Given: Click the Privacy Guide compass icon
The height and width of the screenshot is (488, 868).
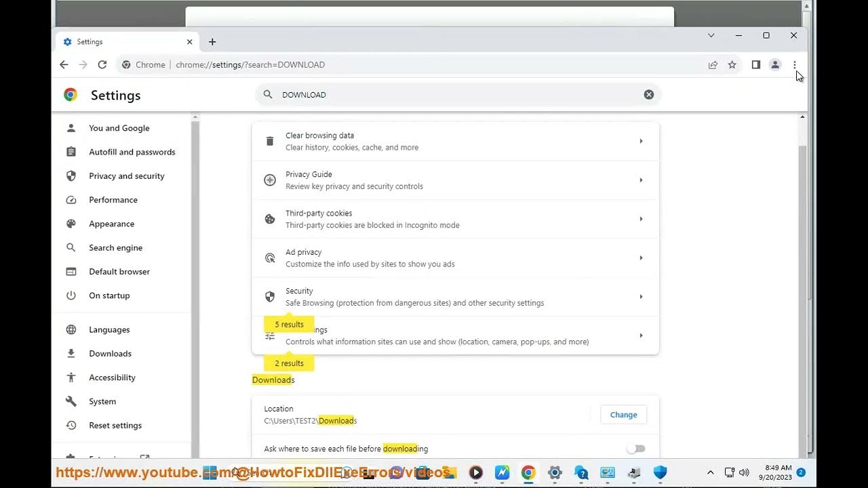Looking at the screenshot, I should [270, 180].
